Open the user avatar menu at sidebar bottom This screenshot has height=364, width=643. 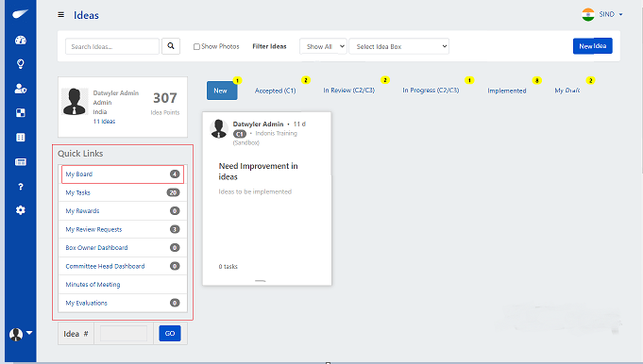click(21, 334)
